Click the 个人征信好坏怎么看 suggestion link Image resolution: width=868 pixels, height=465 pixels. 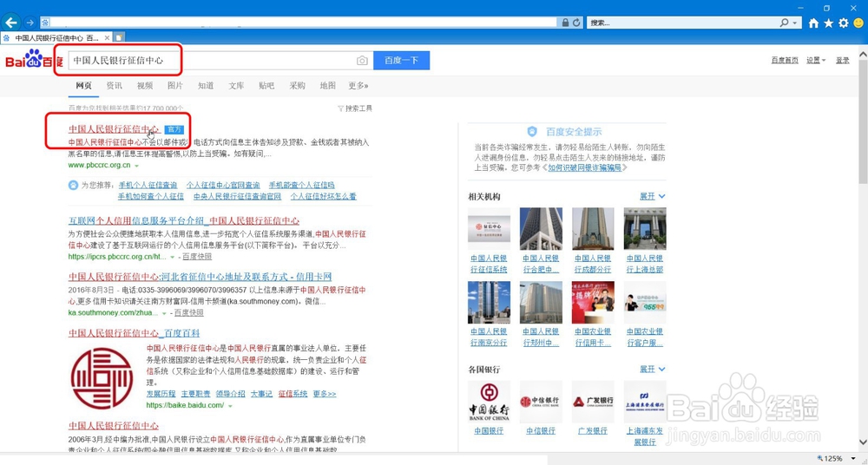pyautogui.click(x=323, y=196)
